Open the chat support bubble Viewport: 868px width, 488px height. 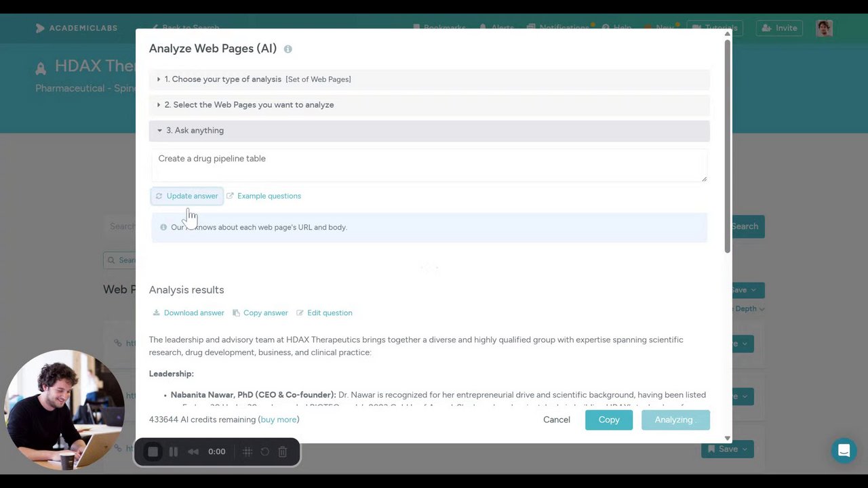point(844,451)
